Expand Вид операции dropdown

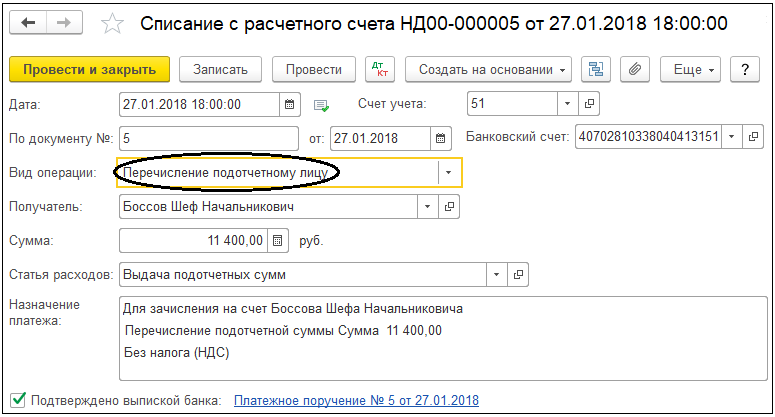tap(449, 172)
